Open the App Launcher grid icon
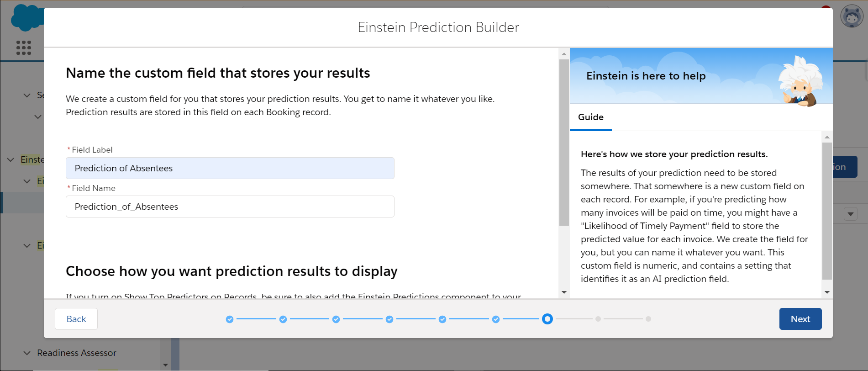Viewport: 868px width, 371px height. point(24,48)
